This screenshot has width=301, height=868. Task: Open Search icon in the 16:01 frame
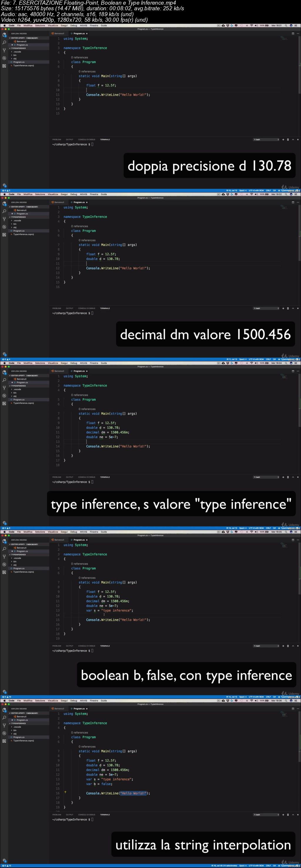(4, 43)
